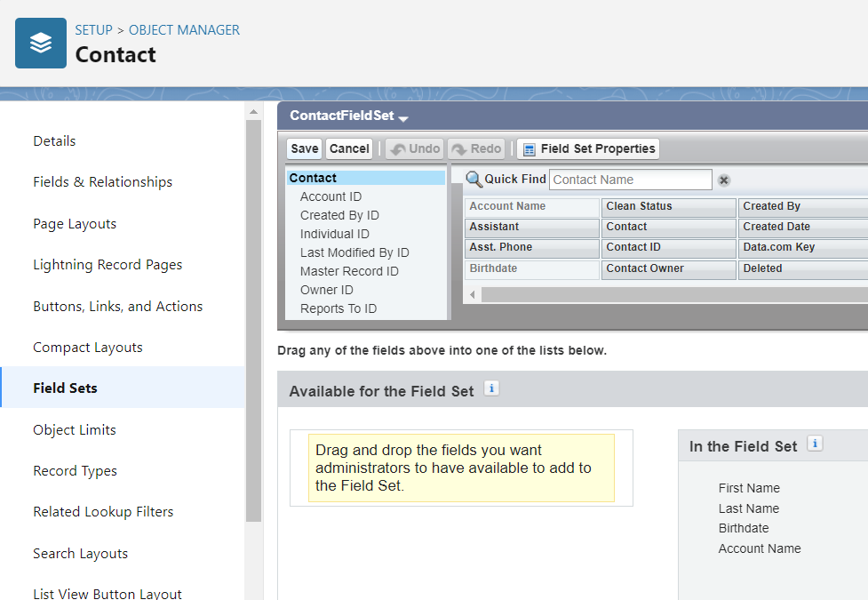Navigate to the Object Manager breadcrumb
The height and width of the screenshot is (600, 868).
coord(184,30)
